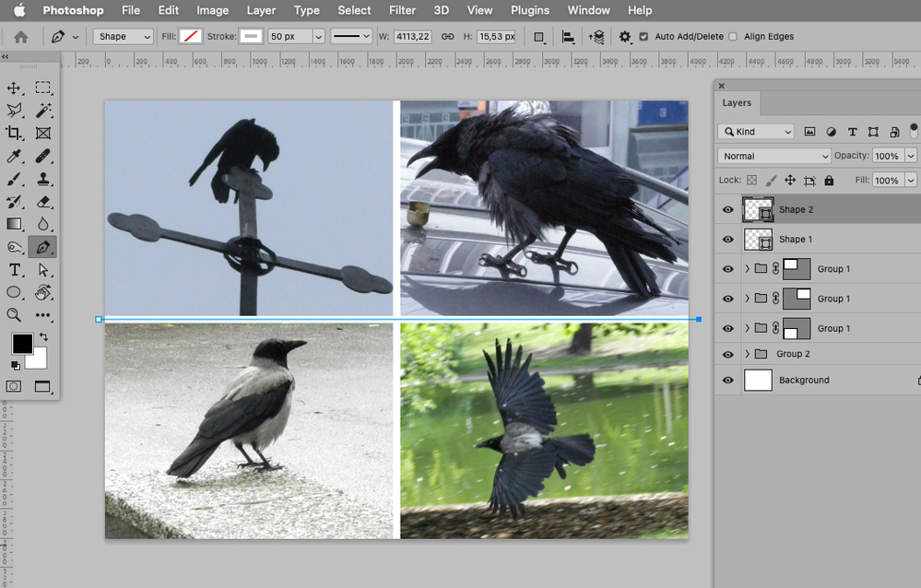Image resolution: width=921 pixels, height=588 pixels.
Task: Pick the Clone Stamp tool
Action: (x=43, y=179)
